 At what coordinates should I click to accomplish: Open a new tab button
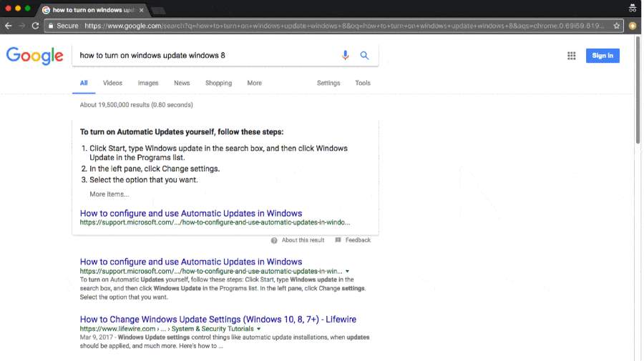(158, 10)
